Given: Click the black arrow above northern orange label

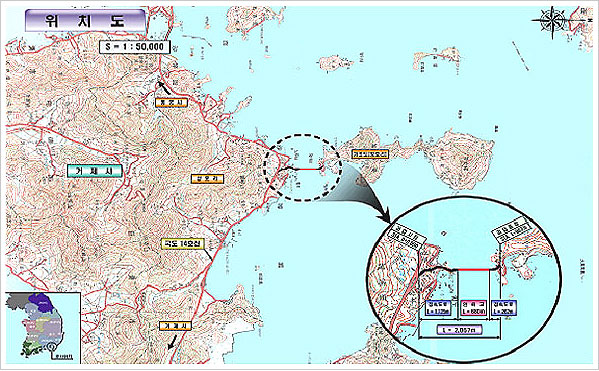Looking at the screenshot, I should tap(164, 87).
